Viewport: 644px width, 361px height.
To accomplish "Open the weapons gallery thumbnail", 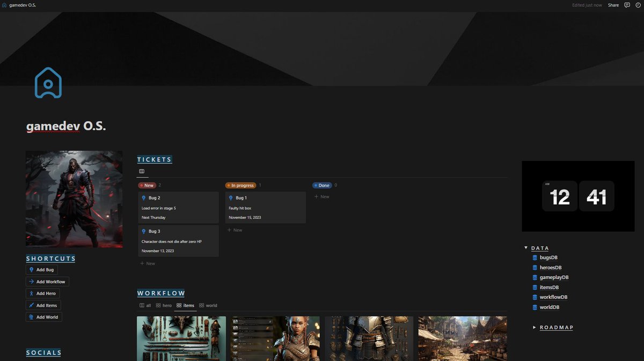I will (x=181, y=338).
